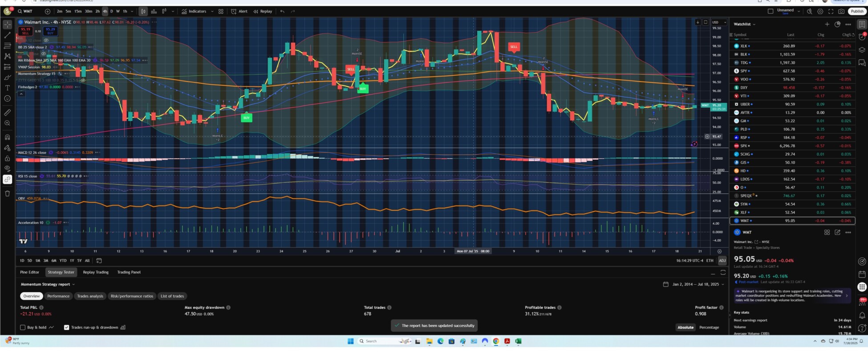868x363 pixels.
Task: Toggle ETH extended trading hours
Action: 710,261
